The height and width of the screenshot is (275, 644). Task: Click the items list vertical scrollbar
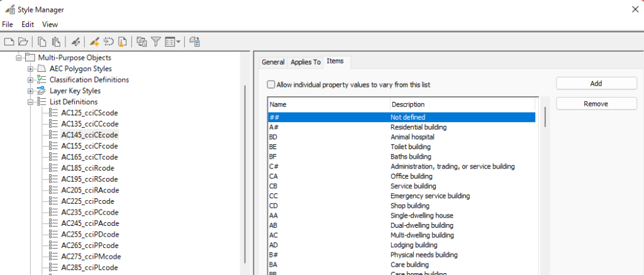click(545, 117)
